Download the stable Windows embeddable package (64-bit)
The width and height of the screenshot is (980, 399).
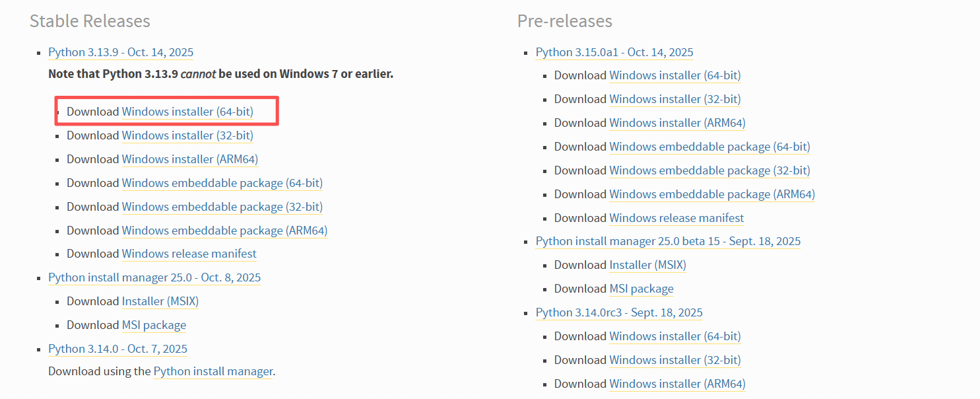tap(222, 183)
